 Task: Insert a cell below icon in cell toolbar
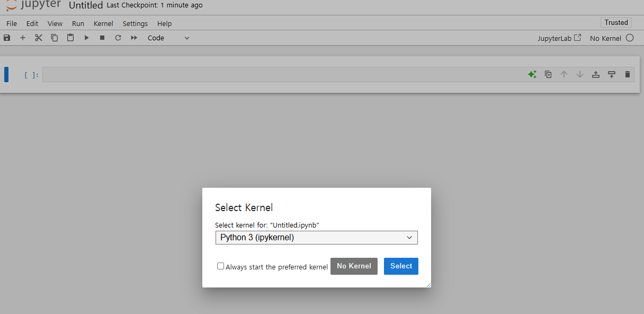(612, 75)
